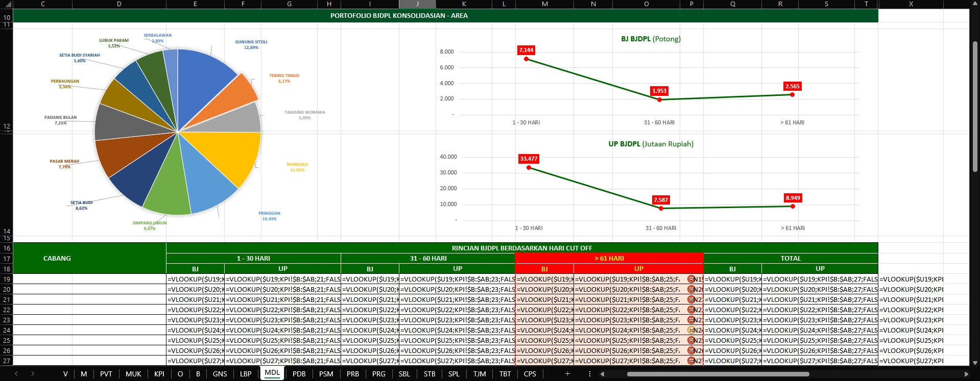Click the yellow indicator icon in row 24
The height and width of the screenshot is (381, 980).
pos(691,330)
